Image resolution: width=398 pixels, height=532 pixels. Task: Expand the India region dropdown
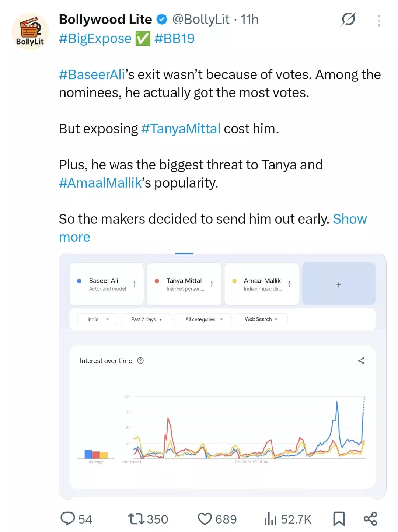pos(98,319)
